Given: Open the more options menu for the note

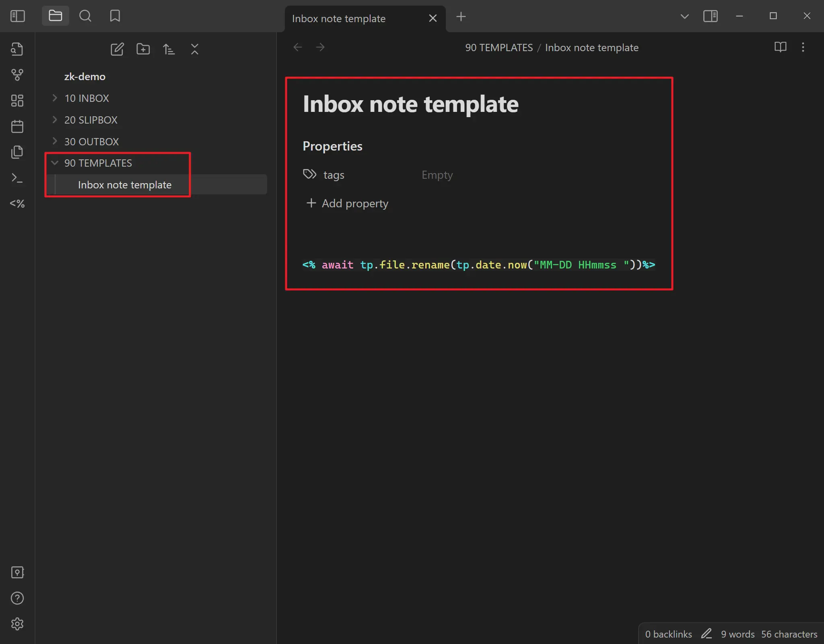Looking at the screenshot, I should [803, 47].
